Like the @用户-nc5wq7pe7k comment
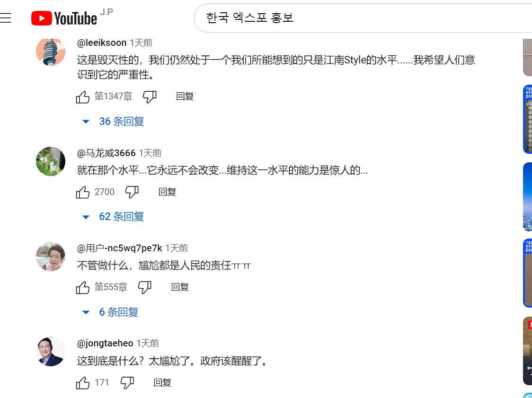This screenshot has height=398, width=532. 82,288
